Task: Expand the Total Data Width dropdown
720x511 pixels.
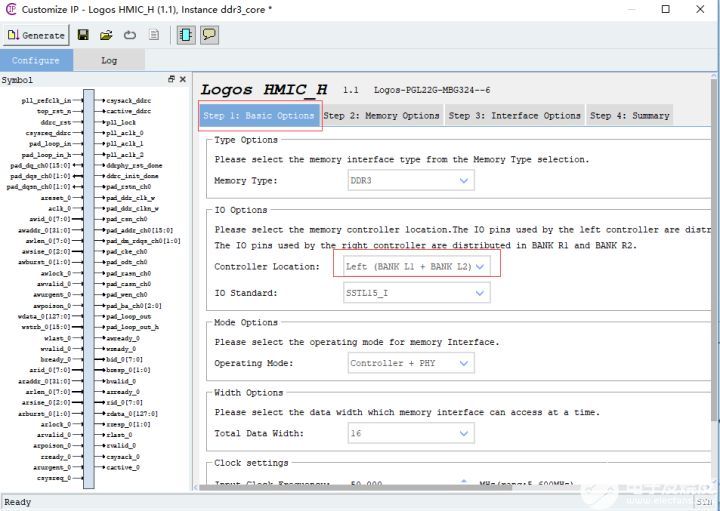Action: [x=411, y=433]
